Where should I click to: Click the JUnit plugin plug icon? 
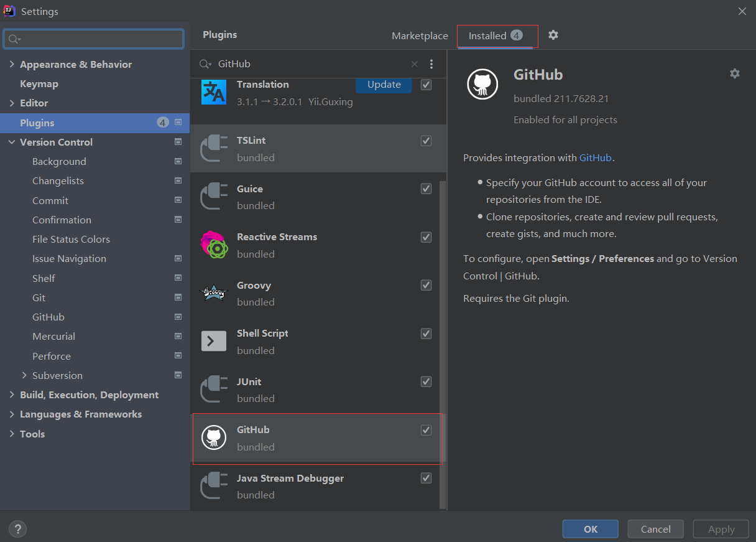point(214,390)
